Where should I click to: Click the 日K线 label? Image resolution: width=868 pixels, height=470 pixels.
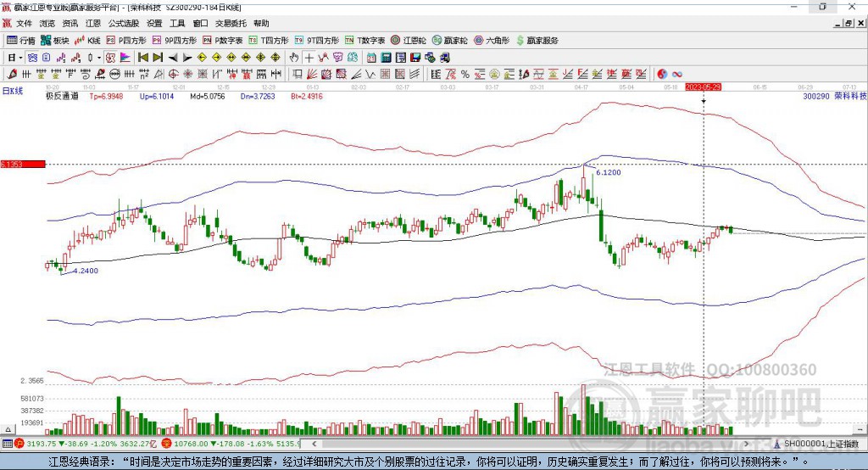(x=13, y=92)
